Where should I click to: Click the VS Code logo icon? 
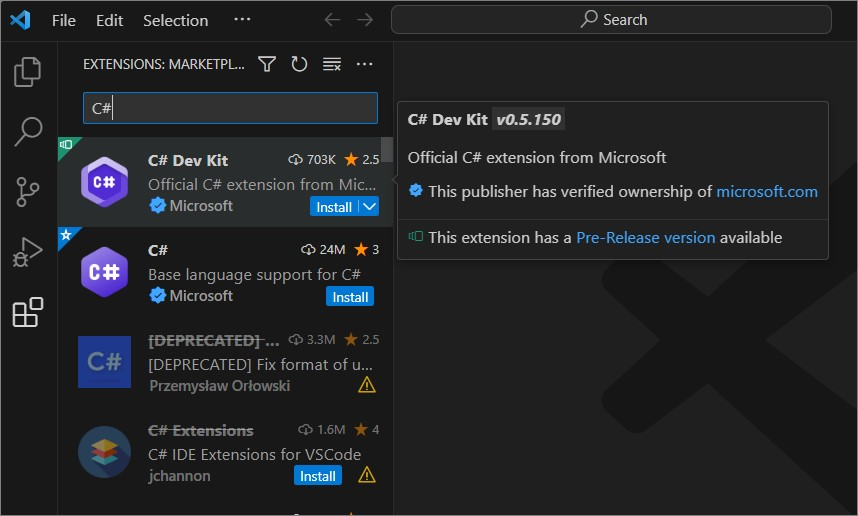coord(20,20)
